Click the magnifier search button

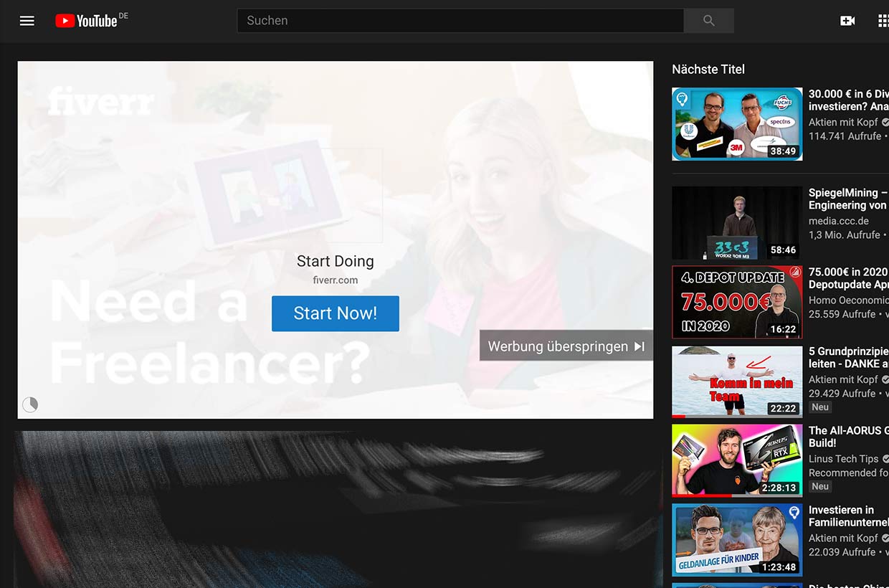coord(709,21)
